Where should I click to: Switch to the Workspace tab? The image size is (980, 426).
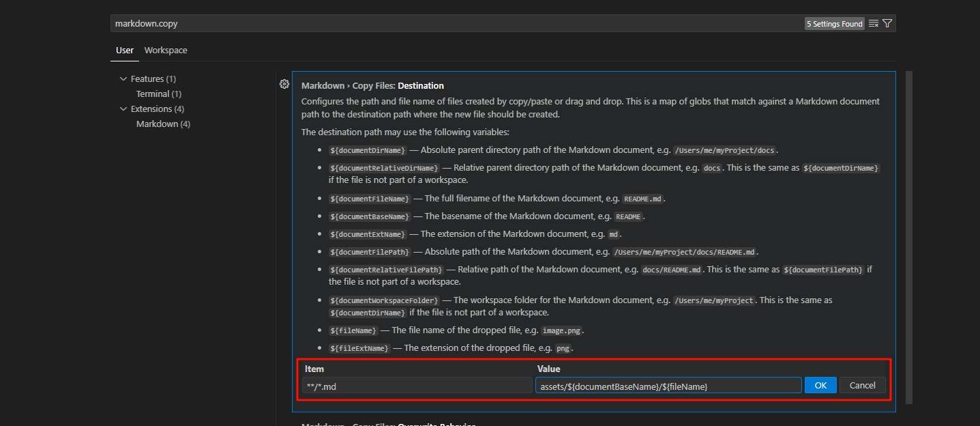(x=166, y=50)
